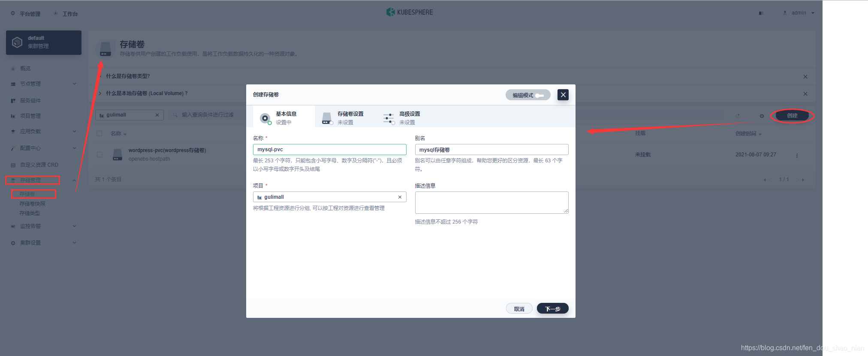Click the default 集群管理 cluster card
The width and height of the screenshot is (868, 356).
coord(44,42)
